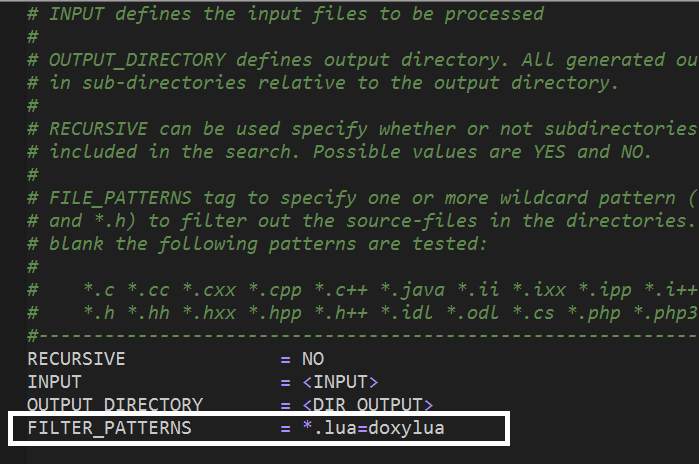Click the *.php pattern in the comment
Image resolution: width=699 pixels, height=464 pixels.
pos(594,313)
